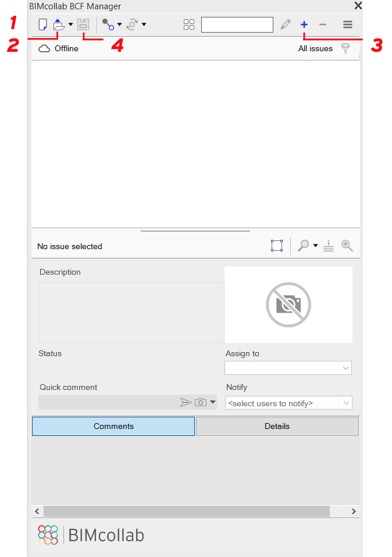Open the hamburger menu icon

[x=348, y=24]
